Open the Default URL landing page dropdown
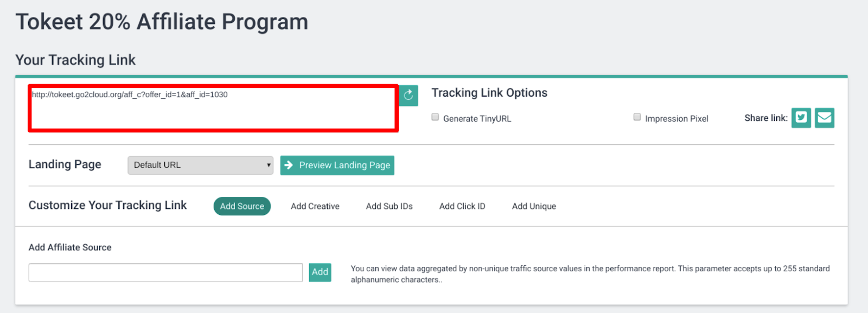Viewport: 868px width, 313px height. tap(200, 165)
